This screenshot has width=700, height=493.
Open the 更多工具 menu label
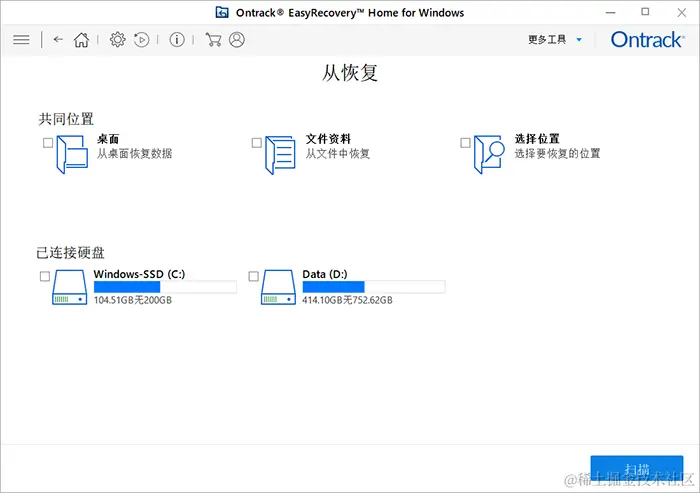[547, 40]
